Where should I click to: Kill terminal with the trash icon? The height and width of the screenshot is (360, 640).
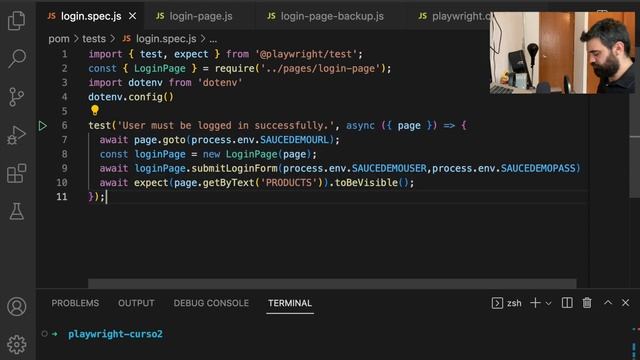tap(587, 303)
